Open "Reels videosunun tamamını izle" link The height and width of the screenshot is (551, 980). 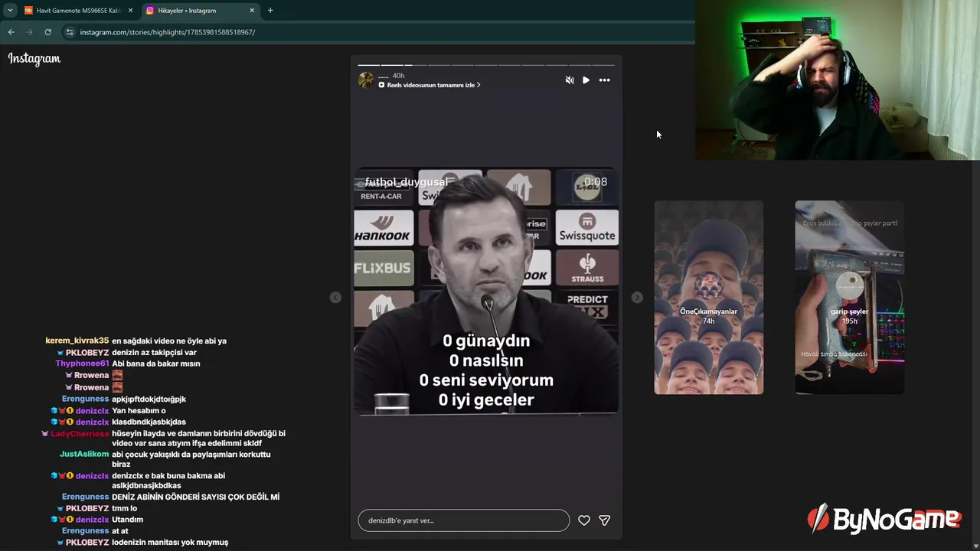[430, 85]
